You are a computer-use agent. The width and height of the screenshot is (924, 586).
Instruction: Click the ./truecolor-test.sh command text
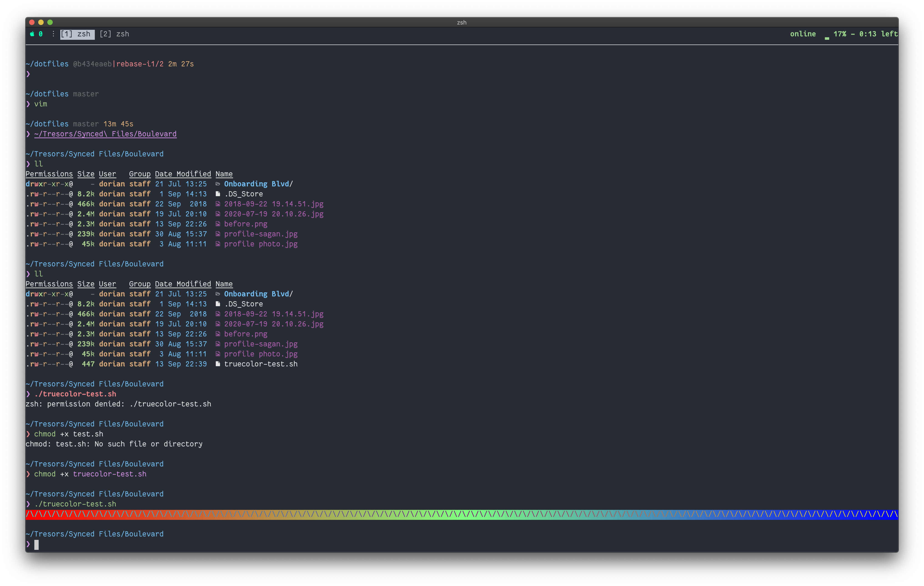pyautogui.click(x=75, y=394)
